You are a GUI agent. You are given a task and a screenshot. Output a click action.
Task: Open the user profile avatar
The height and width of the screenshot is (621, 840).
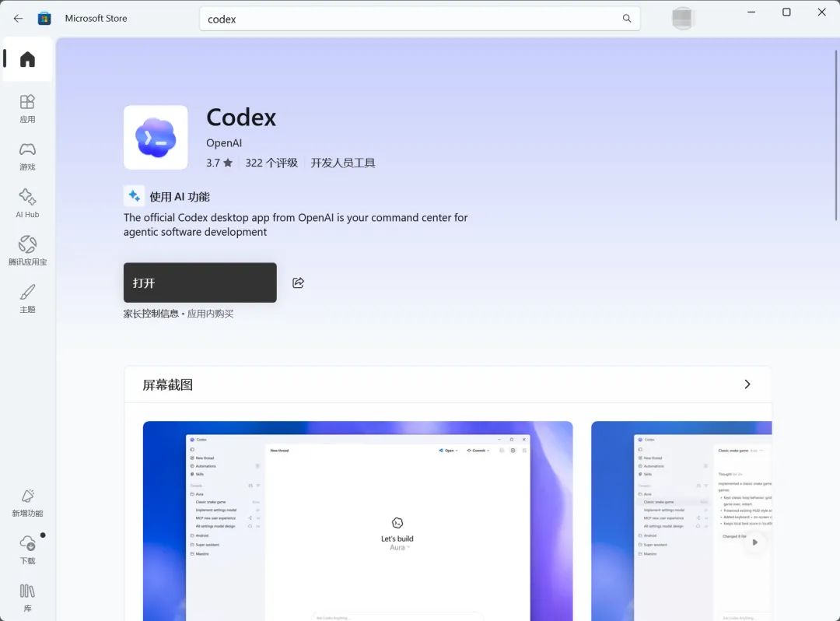[683, 18]
